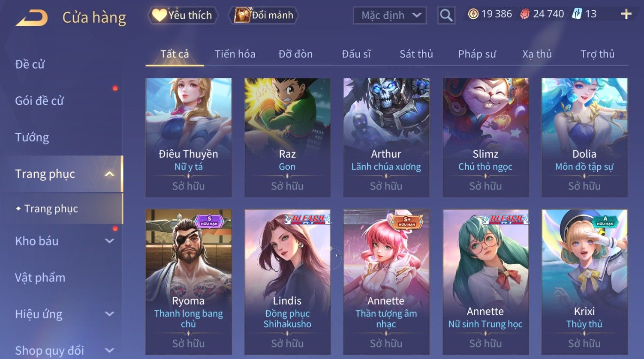Image resolution: width=644 pixels, height=359 pixels.
Task: Open the Mặc định sort dropdown
Action: coord(390,15)
